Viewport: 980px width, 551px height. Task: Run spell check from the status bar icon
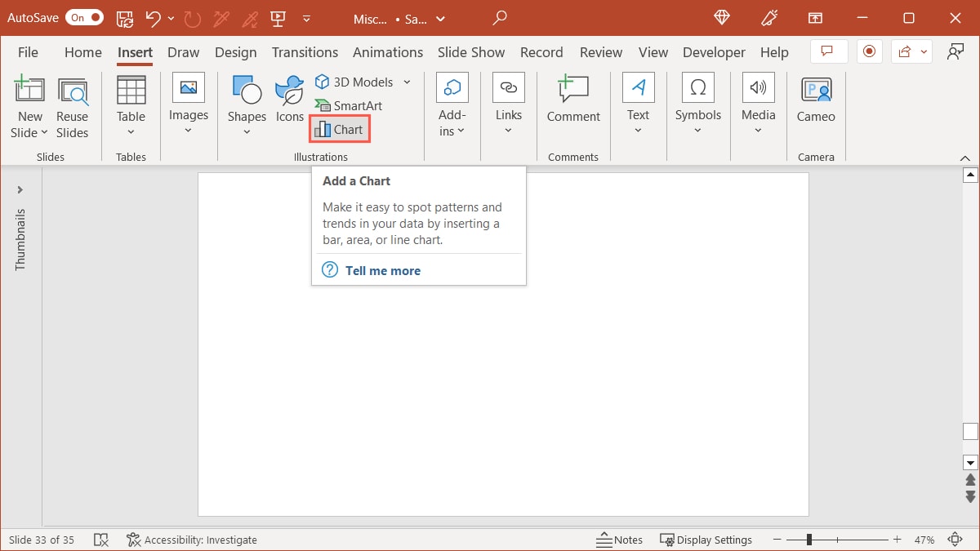tap(101, 540)
